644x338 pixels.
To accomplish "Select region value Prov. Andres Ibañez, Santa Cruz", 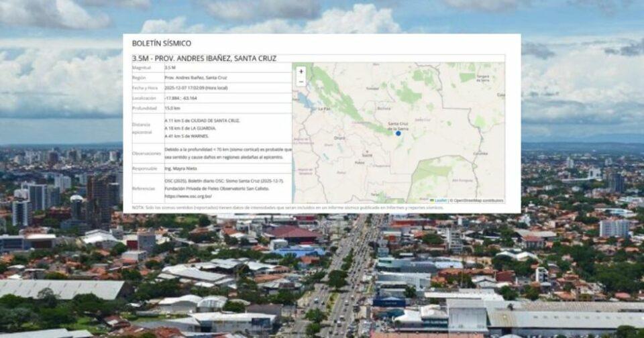I will pos(195,78).
